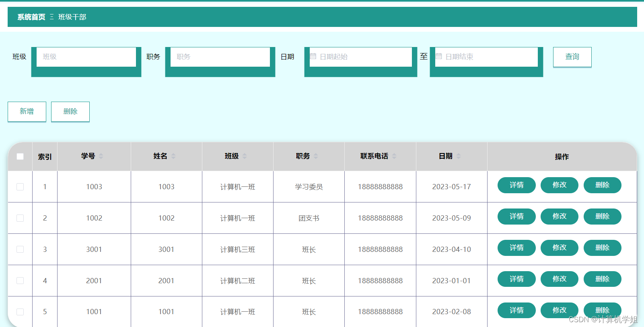
Task: Click 学习委员 cell in row 1
Action: (309, 187)
